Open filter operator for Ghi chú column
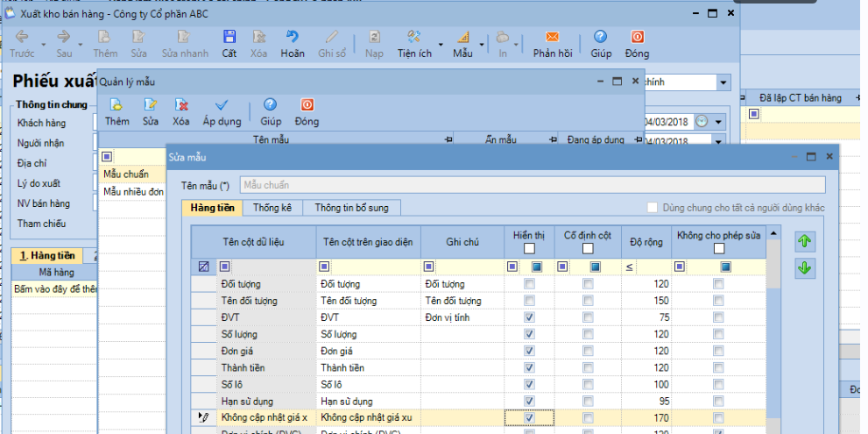 pos(428,267)
